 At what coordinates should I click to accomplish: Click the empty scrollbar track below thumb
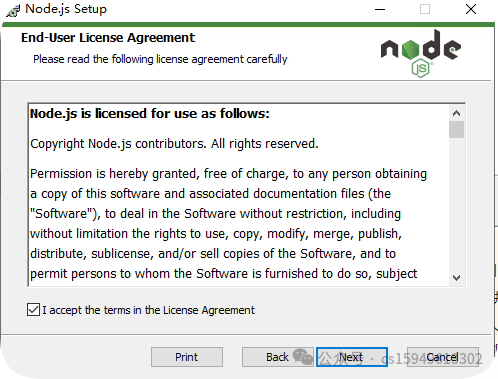point(456,203)
